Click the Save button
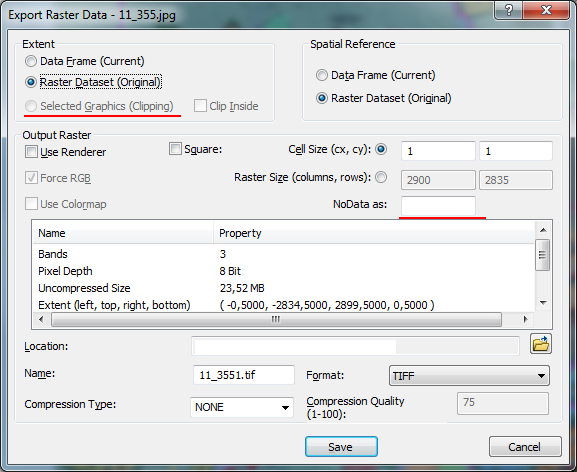The image size is (577, 472). tap(341, 447)
